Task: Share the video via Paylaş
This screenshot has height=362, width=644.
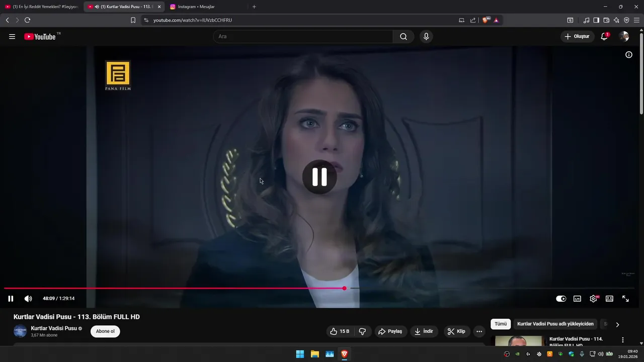Action: coord(391,331)
